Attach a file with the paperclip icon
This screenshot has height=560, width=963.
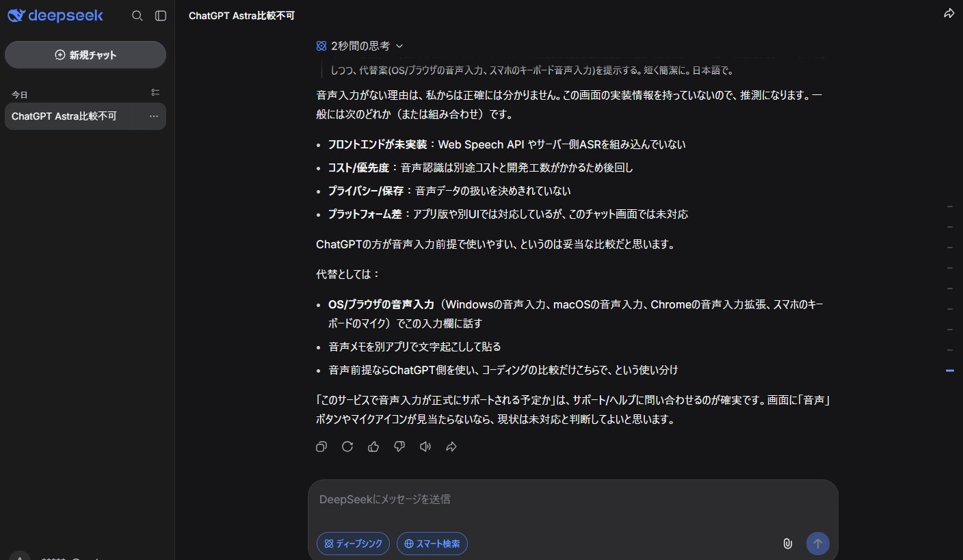pos(787,544)
